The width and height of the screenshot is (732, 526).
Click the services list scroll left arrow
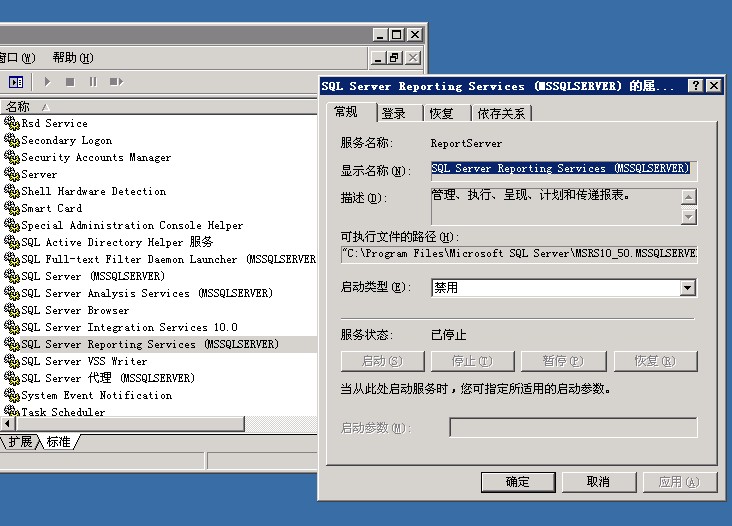pyautogui.click(x=7, y=424)
